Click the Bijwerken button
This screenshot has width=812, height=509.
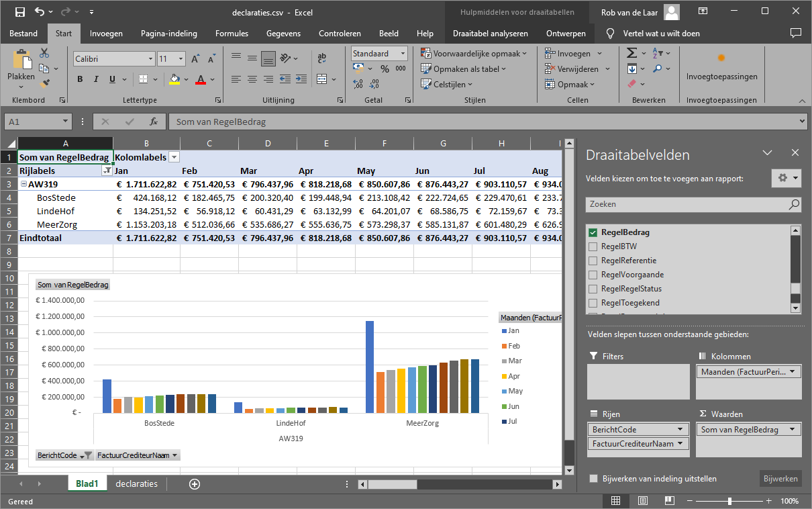pos(781,479)
